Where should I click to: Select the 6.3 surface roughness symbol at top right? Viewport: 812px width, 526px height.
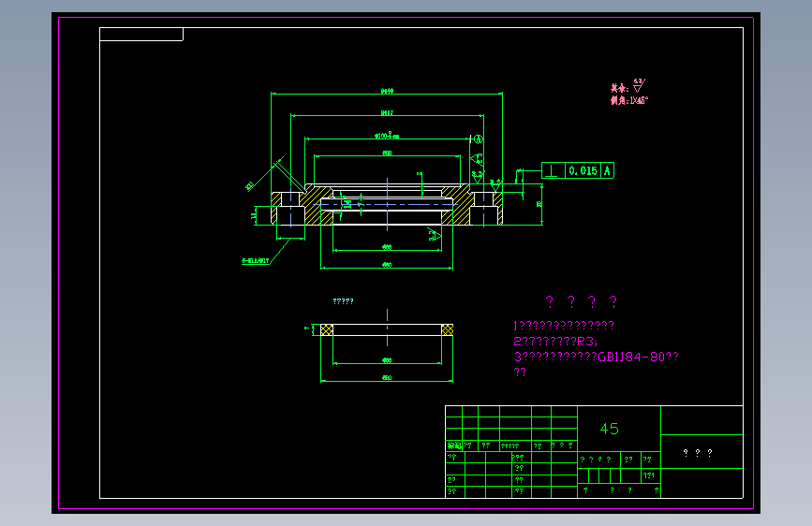pos(639,85)
